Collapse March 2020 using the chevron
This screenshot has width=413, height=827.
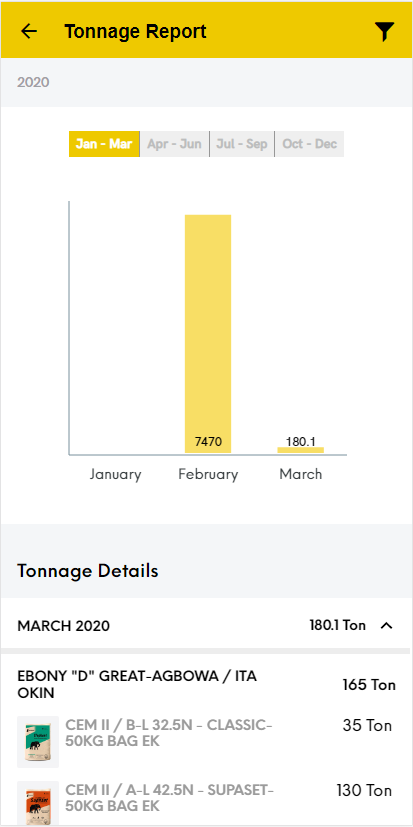[x=387, y=626]
